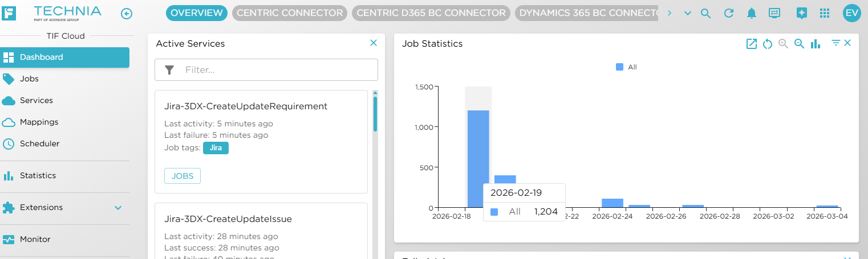This screenshot has height=259, width=868.
Task: Click the monitor transfer icon
Action: coord(774,13)
